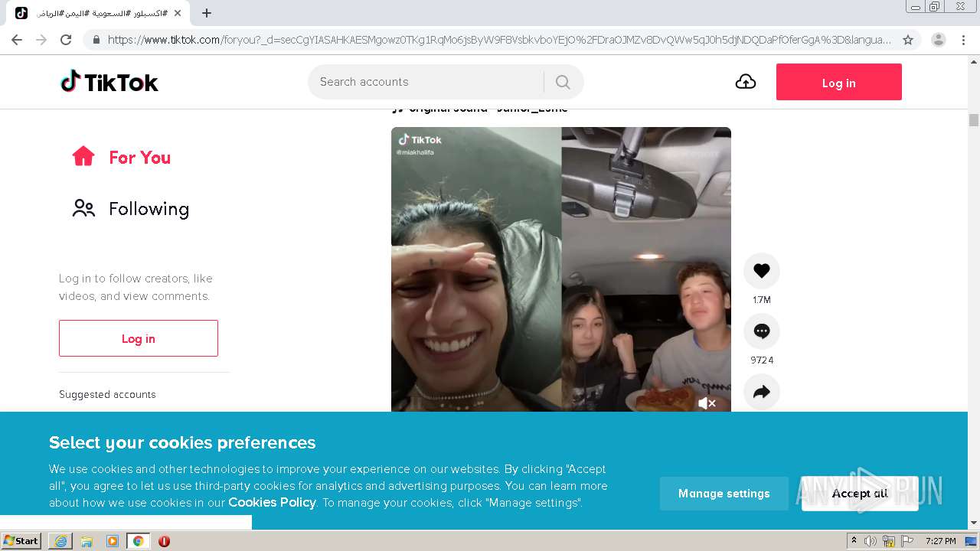Like the video with heart icon
980x551 pixels.
click(762, 271)
